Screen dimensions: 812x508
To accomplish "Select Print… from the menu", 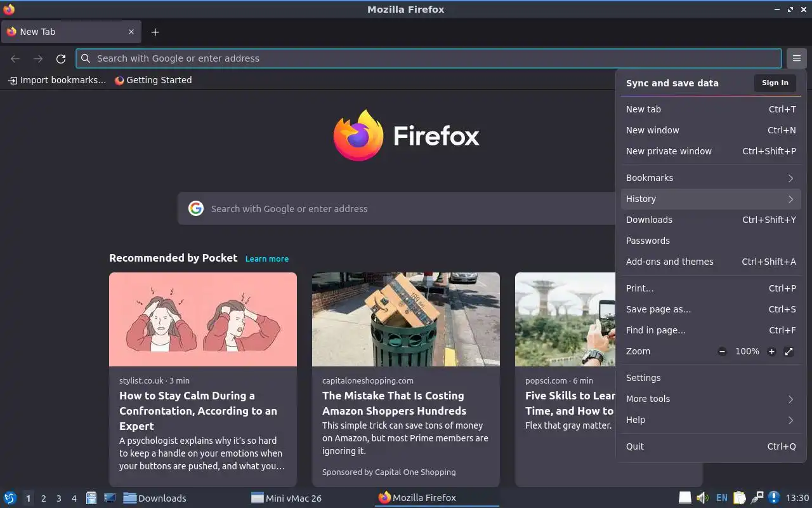I will (x=710, y=288).
